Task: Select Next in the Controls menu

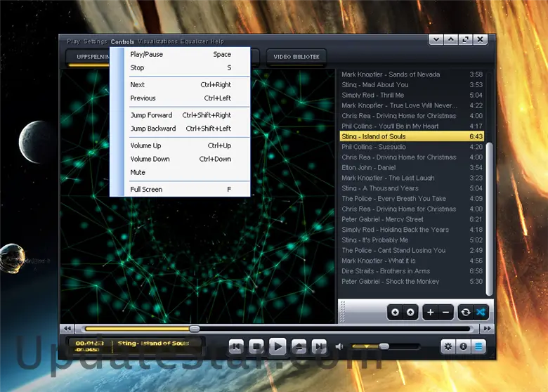Action: tap(181, 84)
